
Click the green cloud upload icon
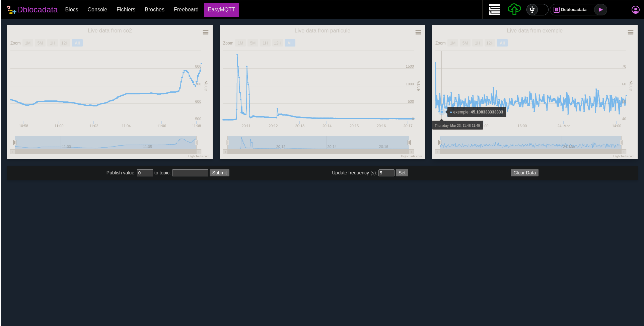(x=514, y=9)
